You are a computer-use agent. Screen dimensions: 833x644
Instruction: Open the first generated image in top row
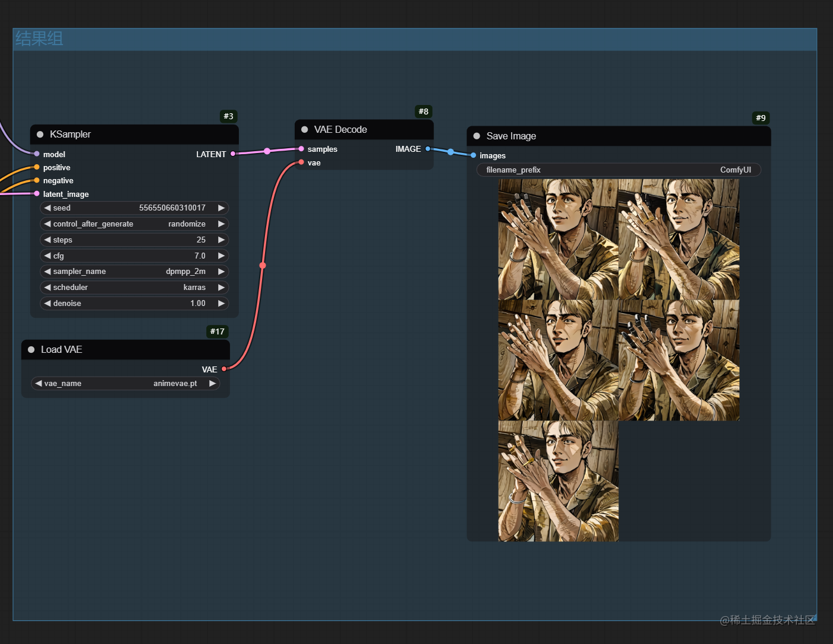[x=558, y=240]
